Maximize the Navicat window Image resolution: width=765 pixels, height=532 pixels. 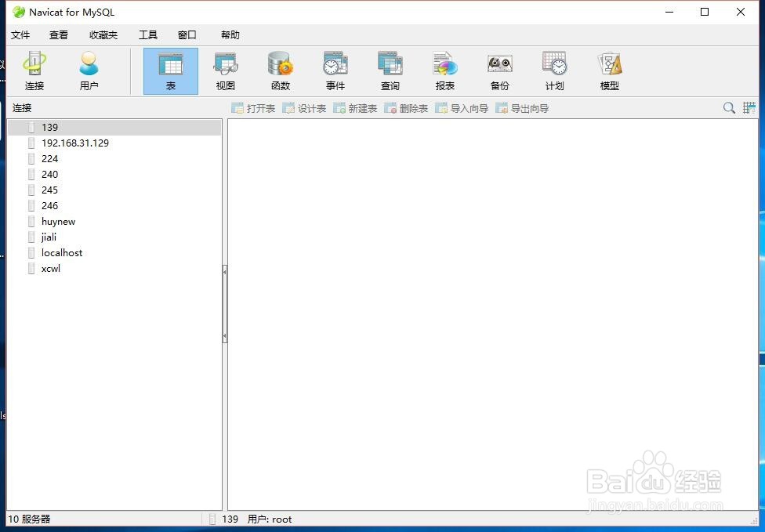[x=705, y=13]
